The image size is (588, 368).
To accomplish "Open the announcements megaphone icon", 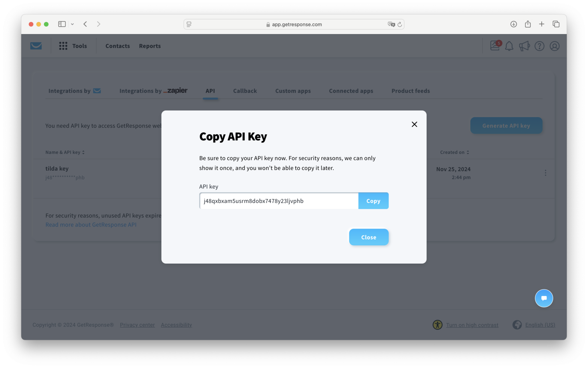I will (524, 46).
